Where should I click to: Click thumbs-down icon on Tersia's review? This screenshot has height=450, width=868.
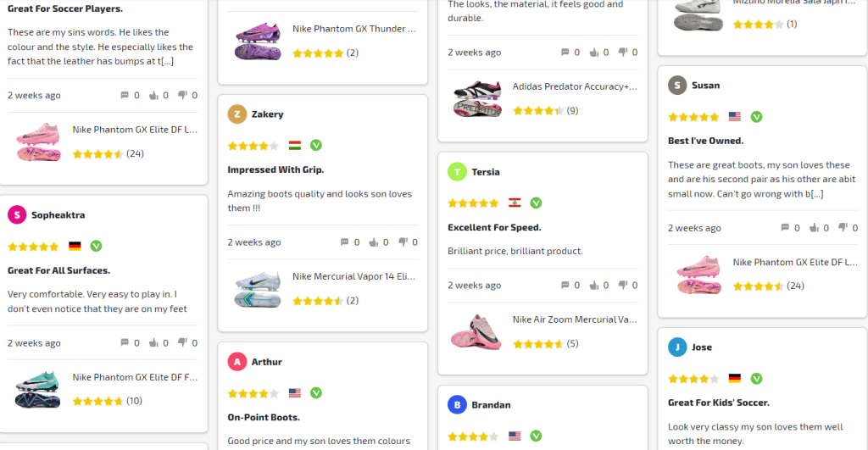click(623, 286)
